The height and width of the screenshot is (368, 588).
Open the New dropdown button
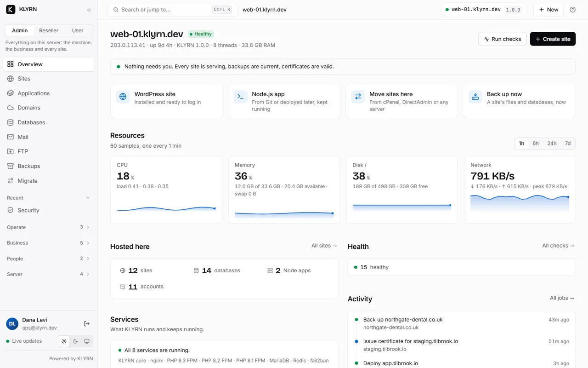click(x=548, y=10)
